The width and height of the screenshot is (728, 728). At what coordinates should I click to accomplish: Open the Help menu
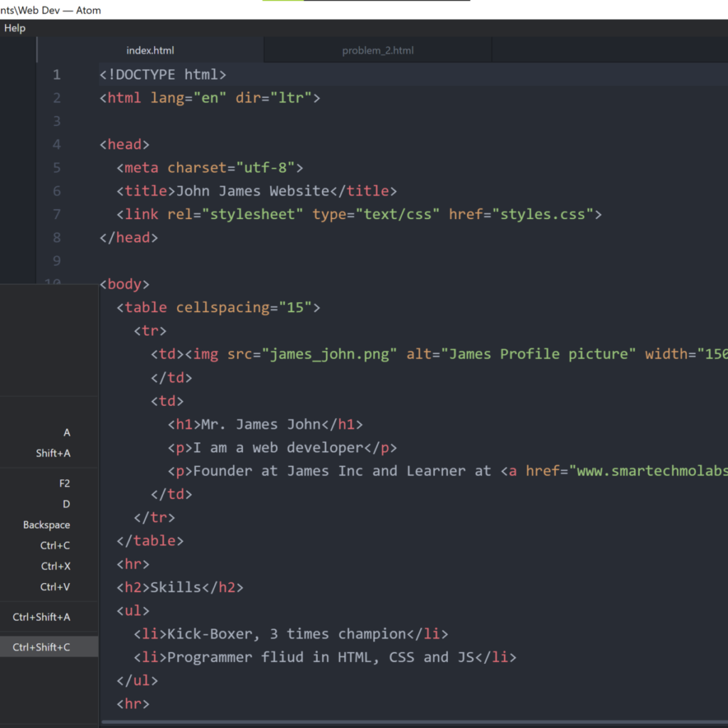click(x=14, y=28)
